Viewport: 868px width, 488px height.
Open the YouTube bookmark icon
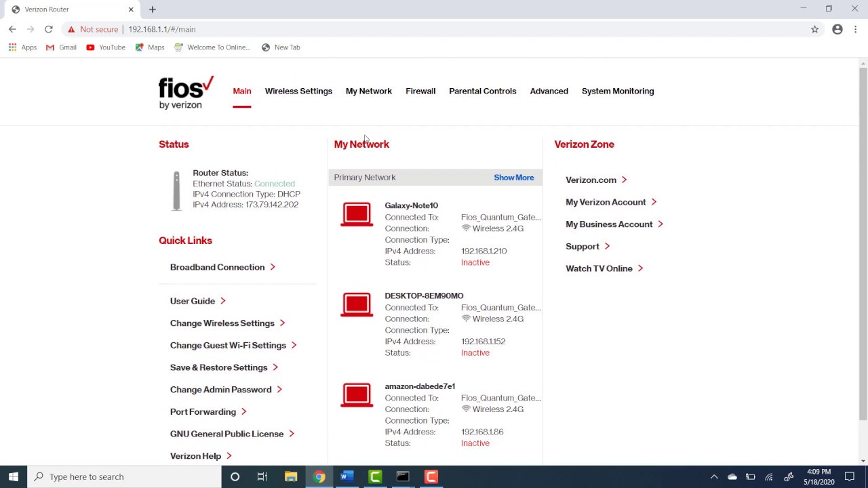pyautogui.click(x=90, y=47)
